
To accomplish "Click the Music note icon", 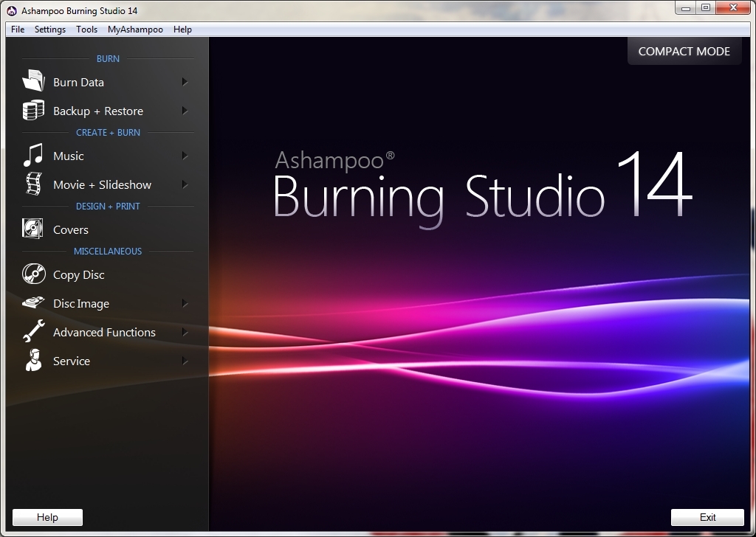I will pos(33,155).
